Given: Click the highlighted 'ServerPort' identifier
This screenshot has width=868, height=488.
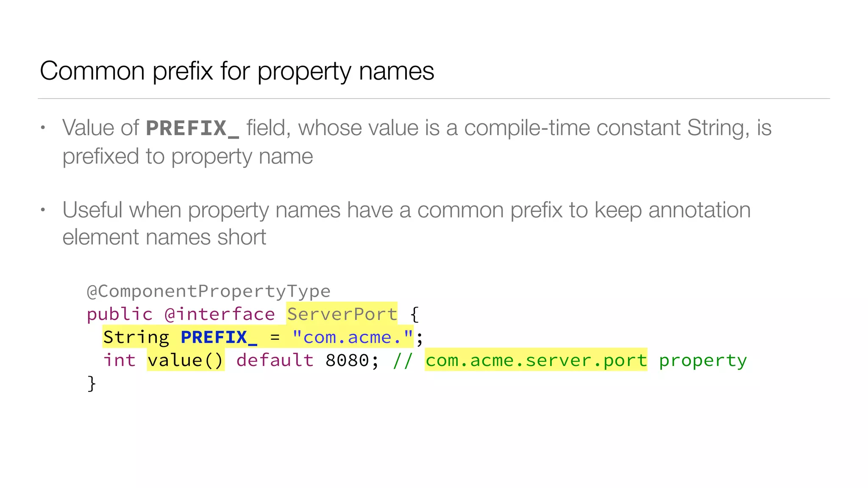Looking at the screenshot, I should (x=342, y=314).
